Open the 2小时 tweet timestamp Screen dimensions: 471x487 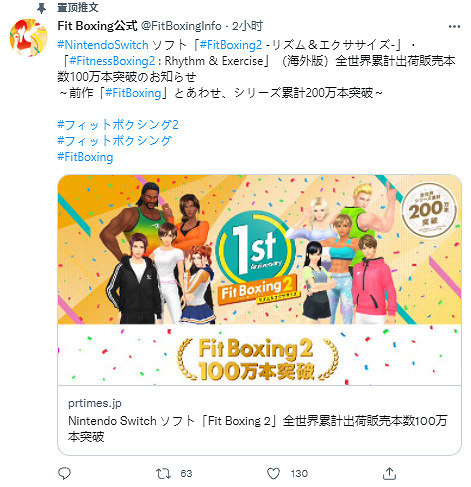coord(247,26)
